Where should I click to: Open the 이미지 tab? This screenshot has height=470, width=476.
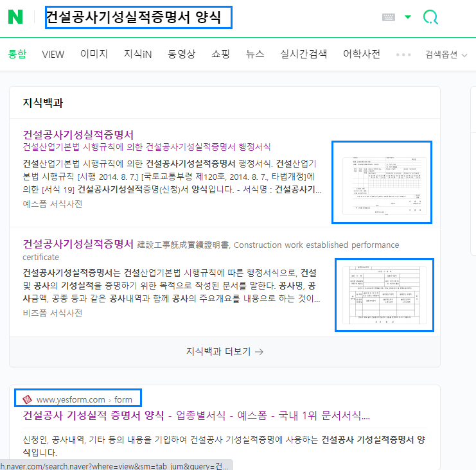click(x=94, y=54)
